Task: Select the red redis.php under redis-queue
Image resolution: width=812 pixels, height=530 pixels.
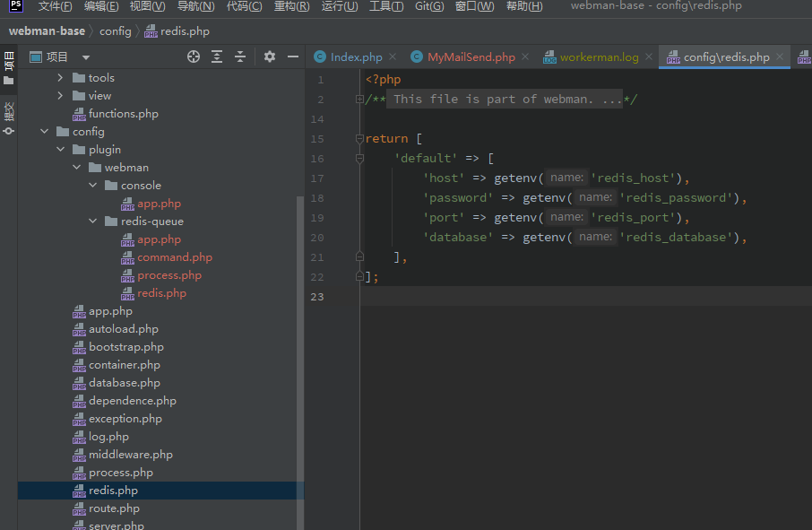Action: [x=161, y=292]
